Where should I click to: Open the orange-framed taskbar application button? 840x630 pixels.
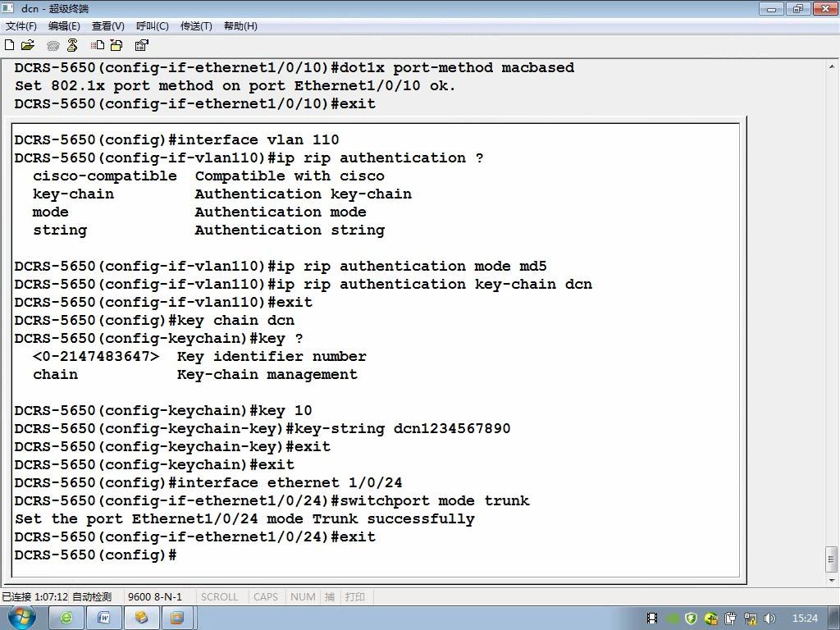[x=177, y=619]
